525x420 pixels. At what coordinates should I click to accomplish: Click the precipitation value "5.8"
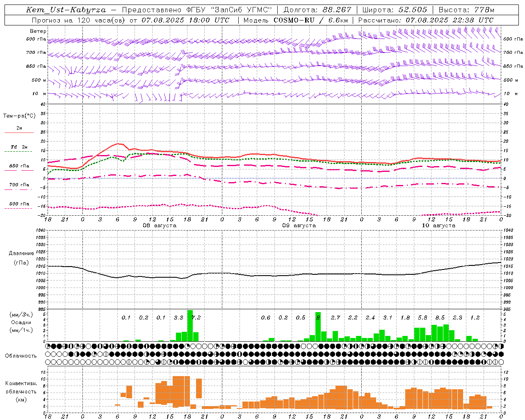[x=422, y=318]
